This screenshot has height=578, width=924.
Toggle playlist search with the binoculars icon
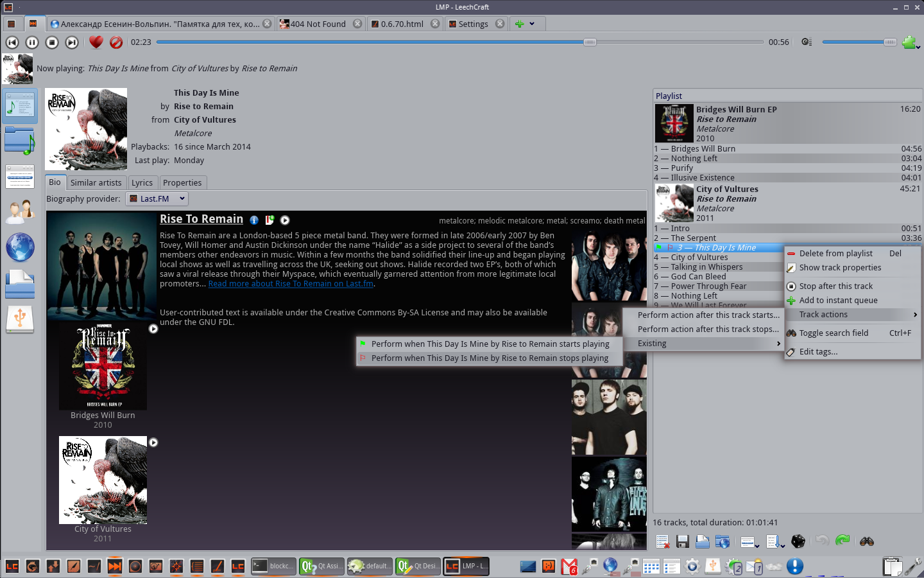click(x=867, y=541)
